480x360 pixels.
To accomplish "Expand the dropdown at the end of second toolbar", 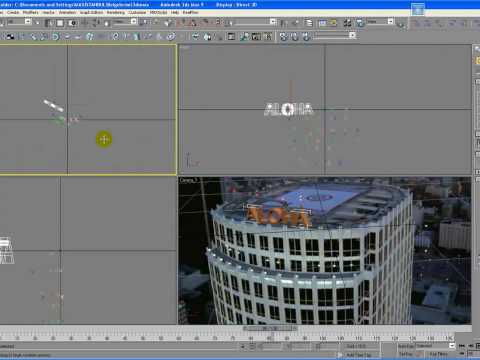I will coord(352,35).
